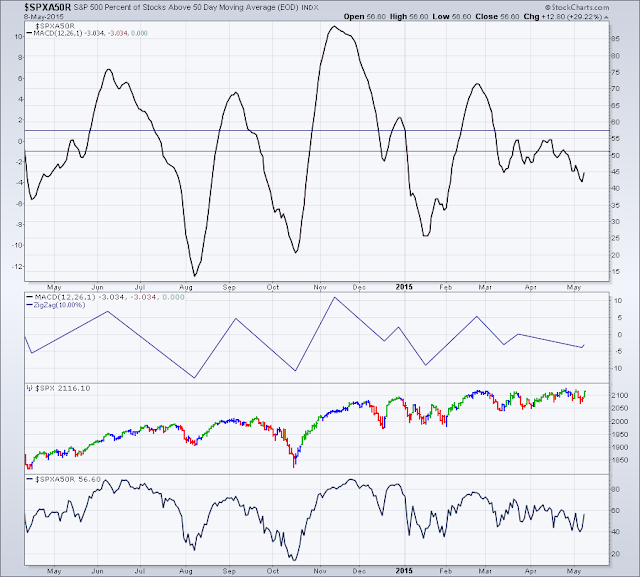Click the Oct label on the bottom axis
This screenshot has width=640, height=577.
point(273,571)
